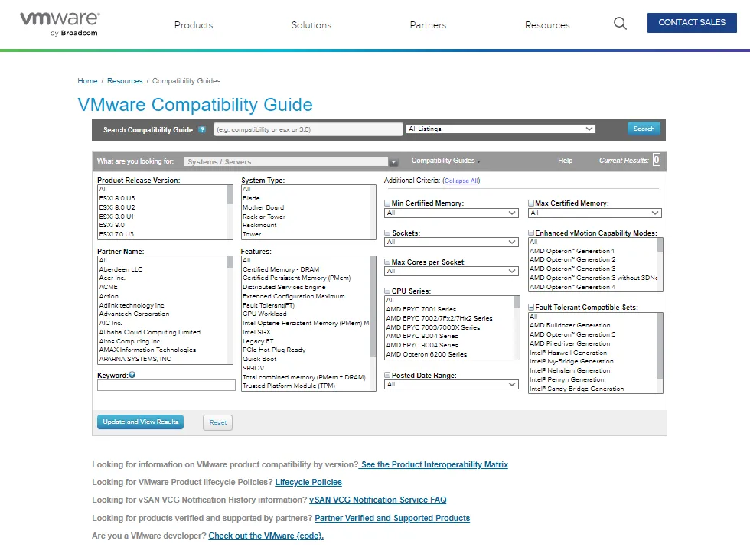Select Alibaba Cloud Computing Limited partner

[150, 332]
